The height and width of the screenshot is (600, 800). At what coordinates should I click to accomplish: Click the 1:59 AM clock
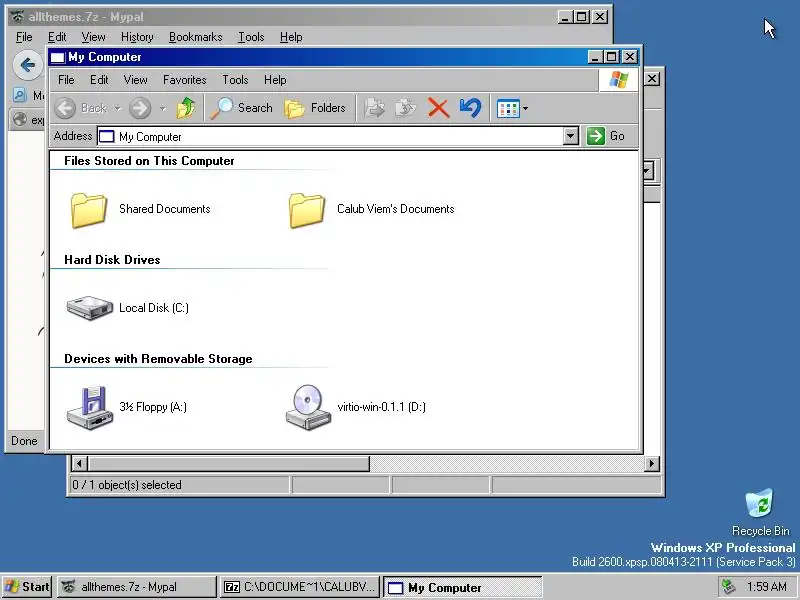pos(766,587)
